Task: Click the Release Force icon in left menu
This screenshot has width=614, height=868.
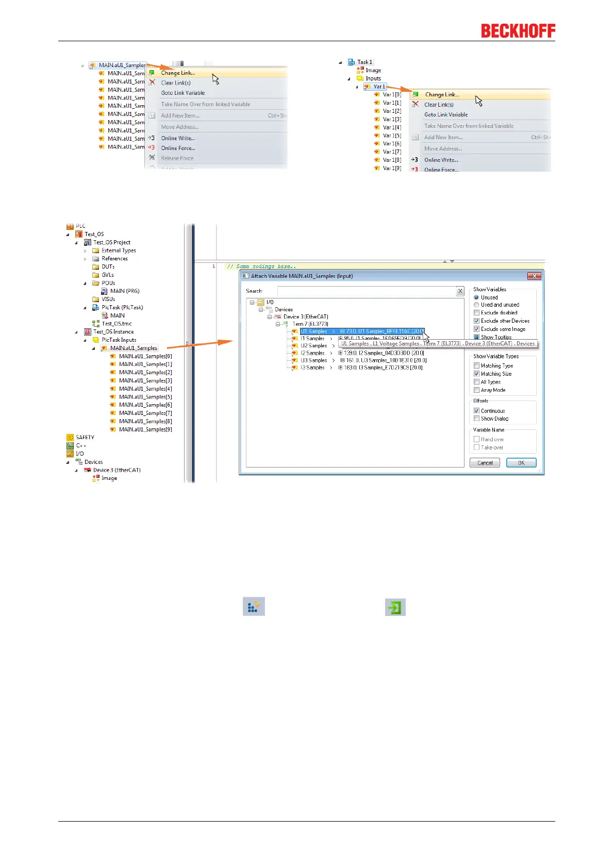Action: point(152,158)
